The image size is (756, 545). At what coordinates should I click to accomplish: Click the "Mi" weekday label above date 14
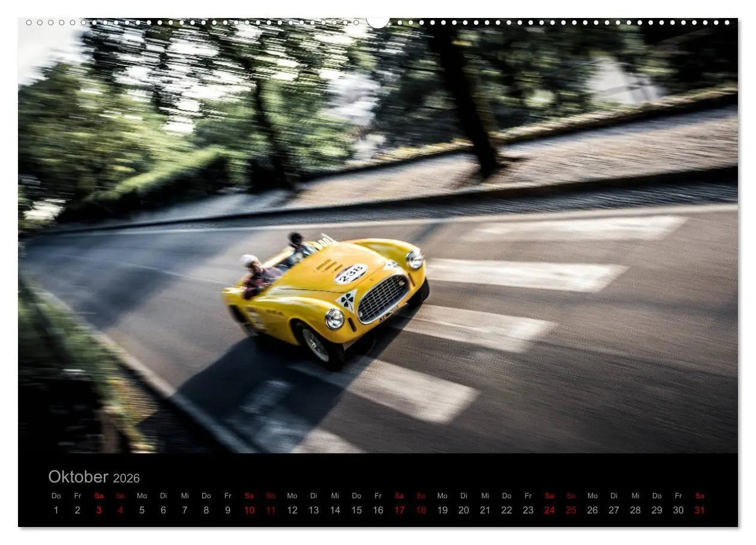pyautogui.click(x=335, y=496)
